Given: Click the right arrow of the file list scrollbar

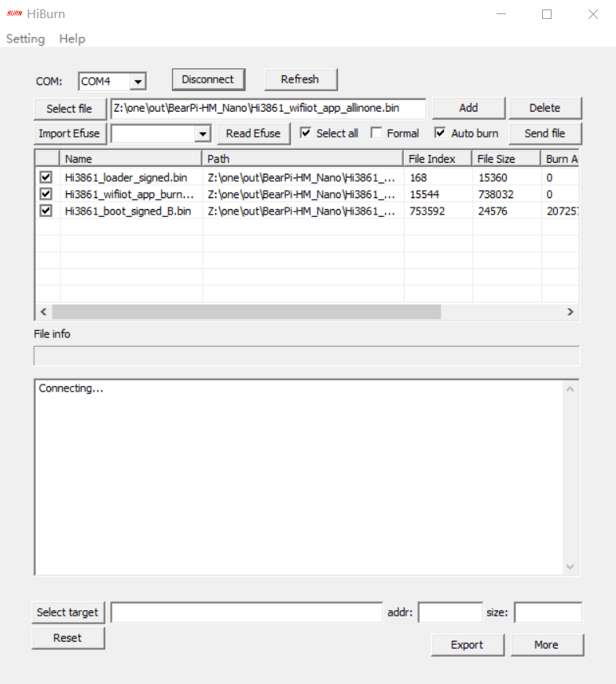Looking at the screenshot, I should tap(570, 311).
